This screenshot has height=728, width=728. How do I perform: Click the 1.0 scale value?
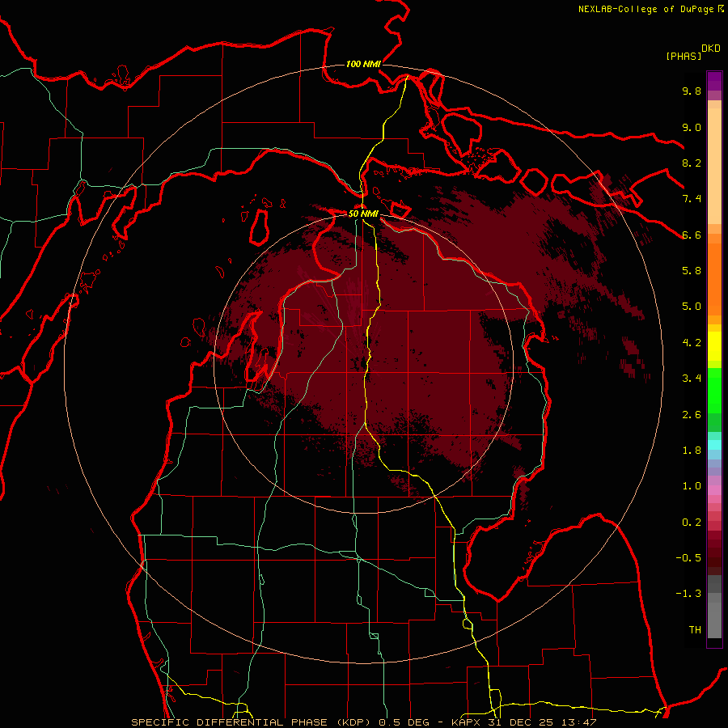(692, 486)
